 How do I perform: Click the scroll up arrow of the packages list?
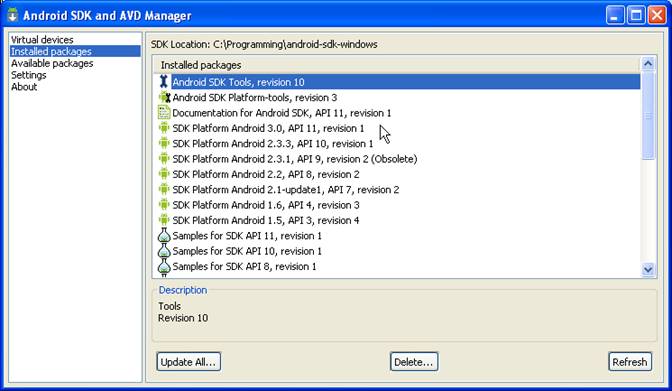pos(648,64)
